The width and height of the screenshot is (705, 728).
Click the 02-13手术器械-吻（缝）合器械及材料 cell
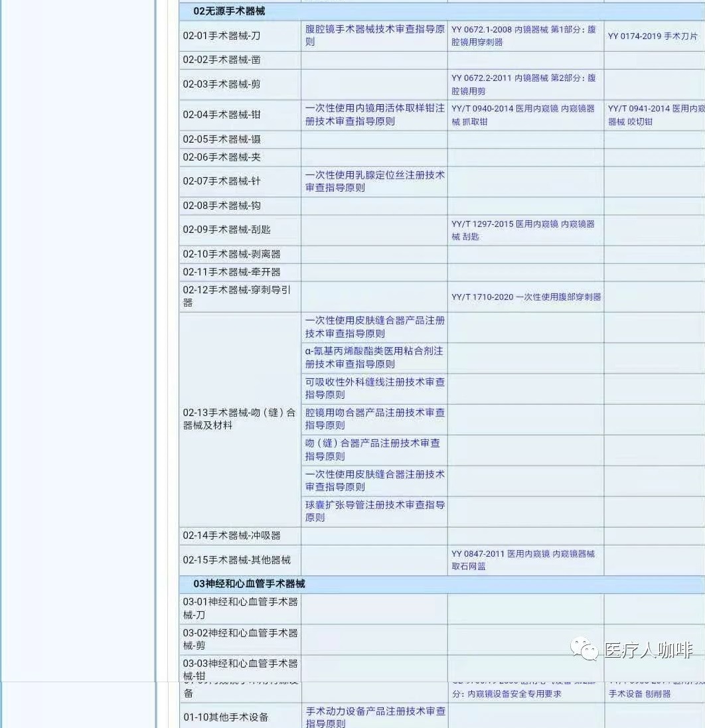pyautogui.click(x=239, y=419)
